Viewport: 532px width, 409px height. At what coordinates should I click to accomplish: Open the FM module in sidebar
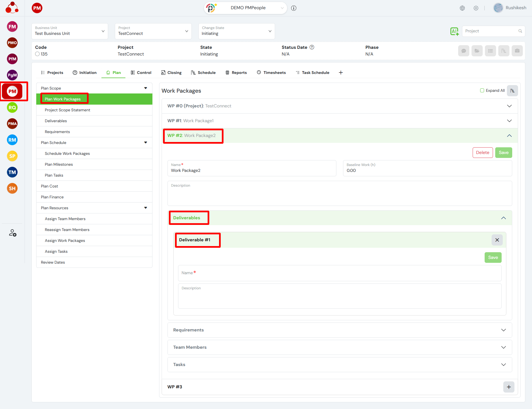[12, 27]
